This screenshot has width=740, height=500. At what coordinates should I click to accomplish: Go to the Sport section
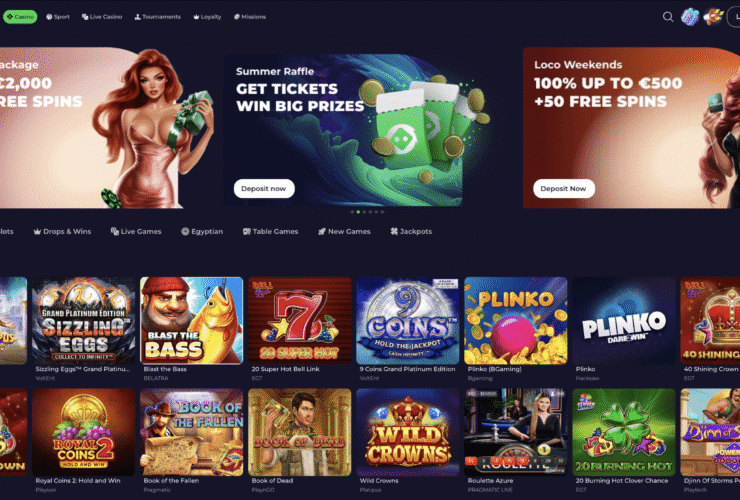pyautogui.click(x=58, y=17)
